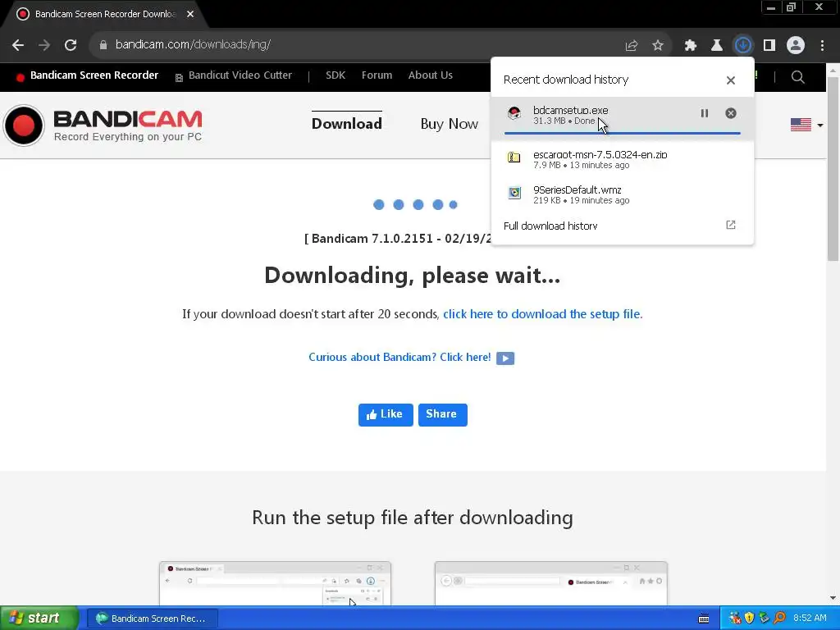
Task: Close the Bandicam browser tab
Action: (190, 14)
